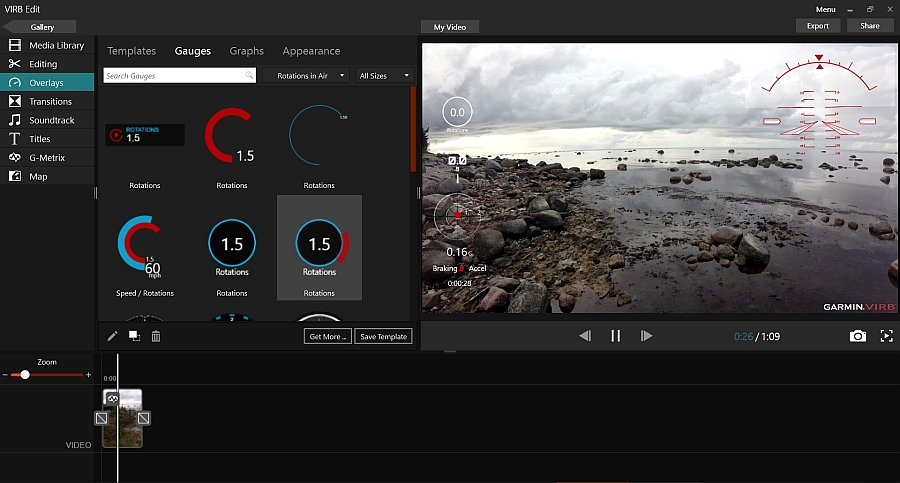This screenshot has height=483, width=900.
Task: Click the video clip in timeline
Action: (x=122, y=418)
